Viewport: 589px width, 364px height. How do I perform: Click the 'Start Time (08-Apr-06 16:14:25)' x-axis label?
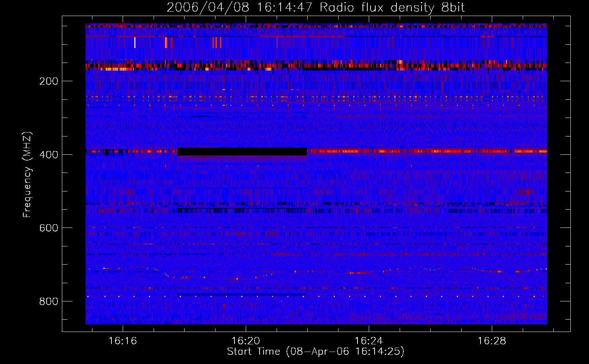coord(316,352)
